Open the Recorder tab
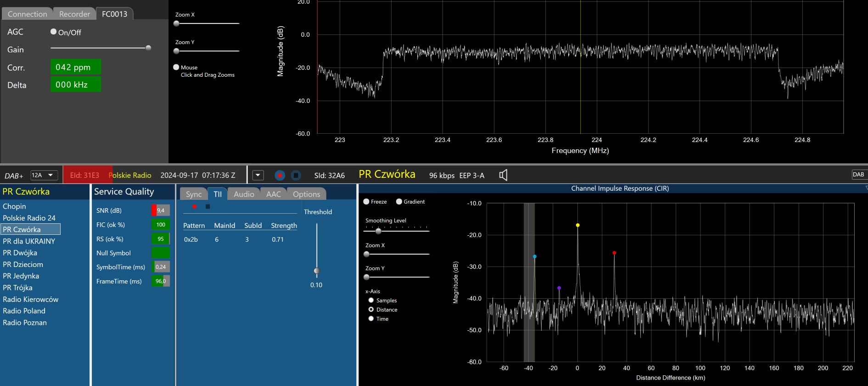This screenshot has height=386, width=868. (74, 14)
